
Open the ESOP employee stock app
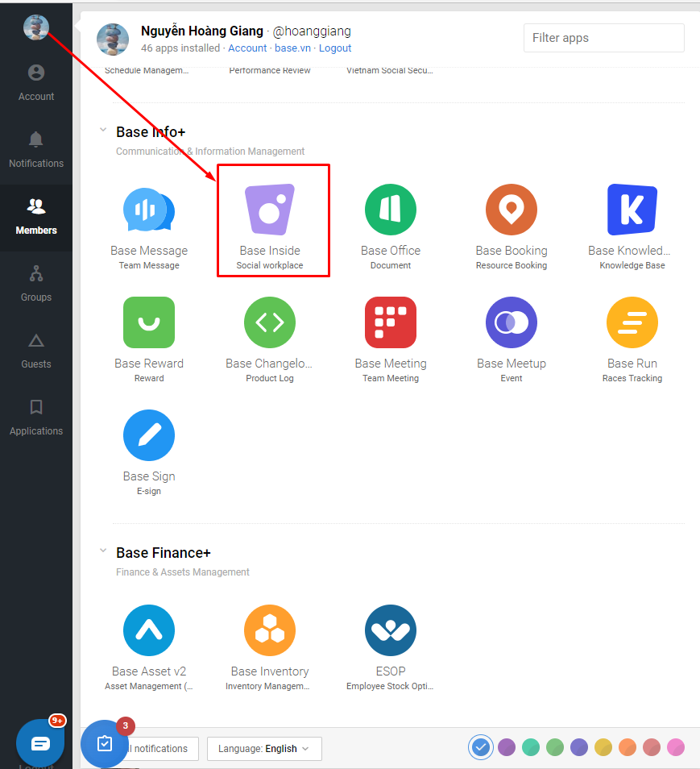coord(391,648)
